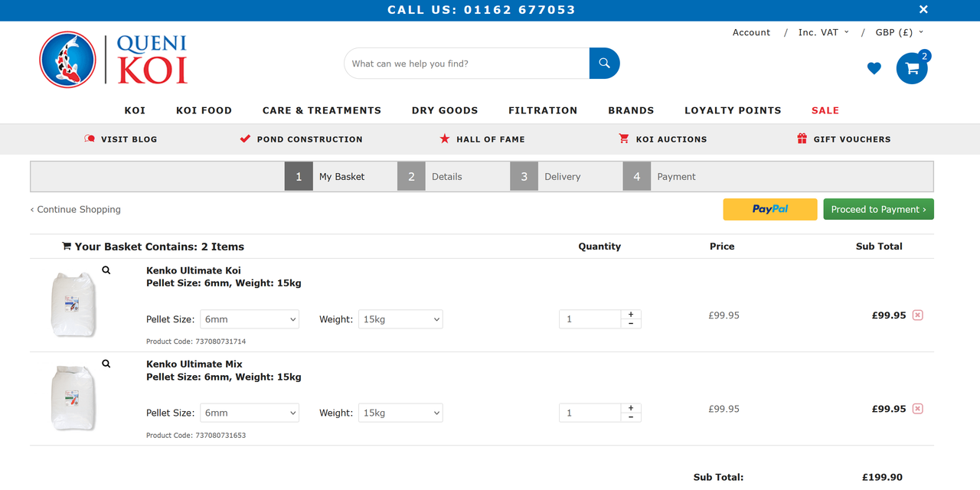Viewport: 980px width, 490px height.
Task: Open the shopping cart icon
Action: click(x=912, y=68)
